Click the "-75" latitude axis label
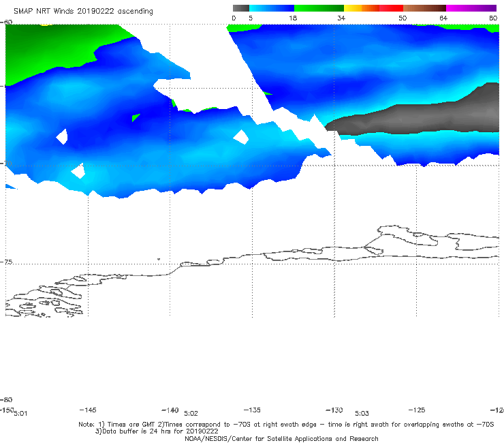 click(6, 262)
